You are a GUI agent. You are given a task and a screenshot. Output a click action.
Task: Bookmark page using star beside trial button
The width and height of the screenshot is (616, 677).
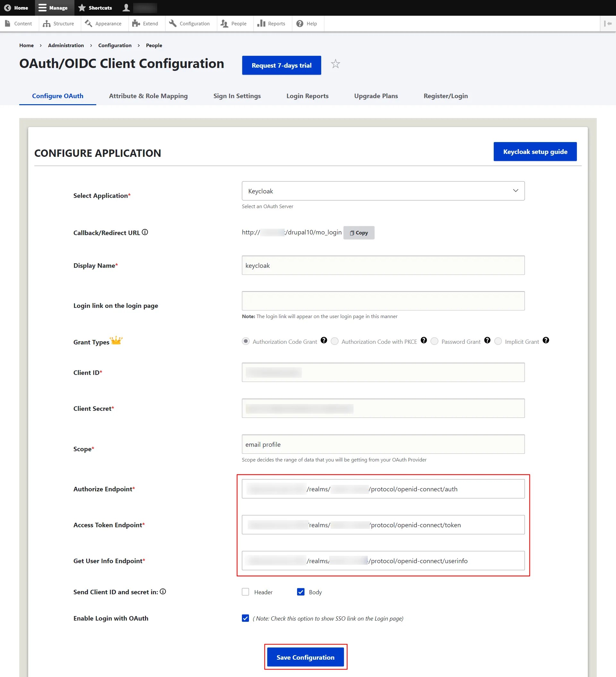(x=336, y=64)
